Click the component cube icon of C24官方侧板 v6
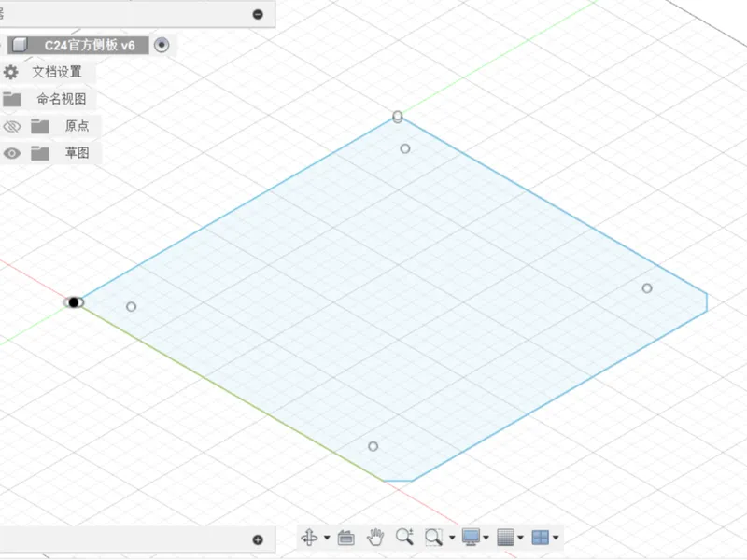This screenshot has height=560, width=747. [20, 45]
